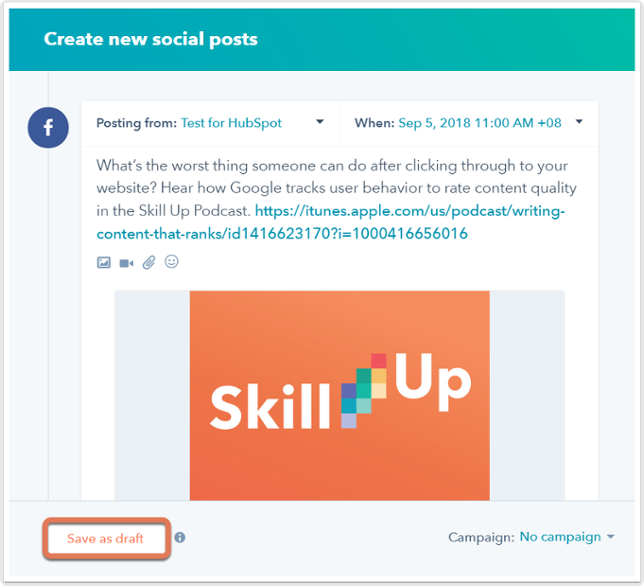Open the When schedule date dropdown
This screenshot has width=644, height=586.
coord(579,123)
